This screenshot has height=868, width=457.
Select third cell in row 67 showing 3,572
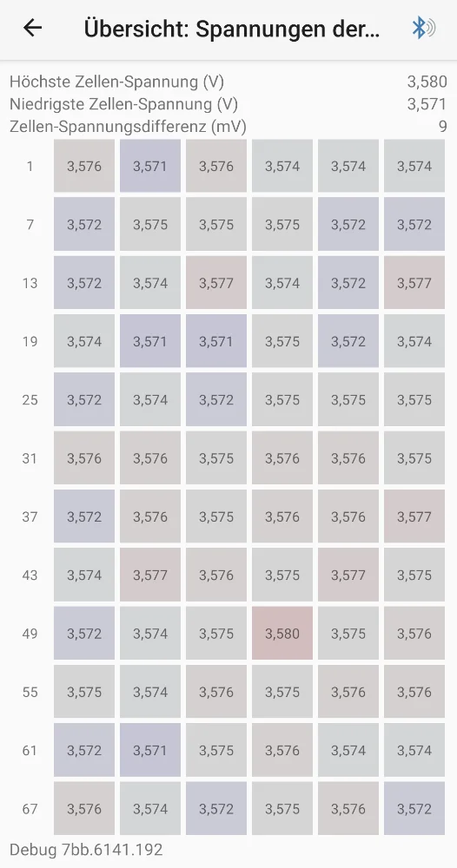(216, 808)
